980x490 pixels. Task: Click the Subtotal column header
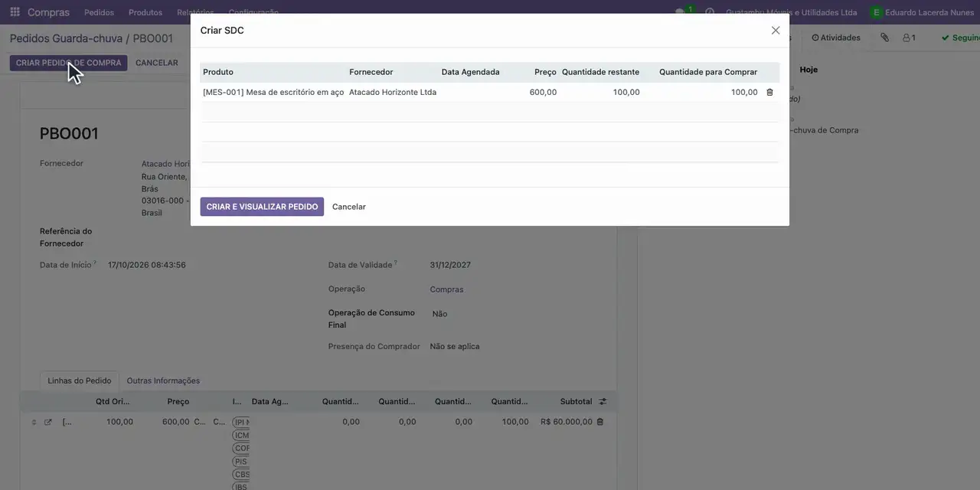point(576,401)
